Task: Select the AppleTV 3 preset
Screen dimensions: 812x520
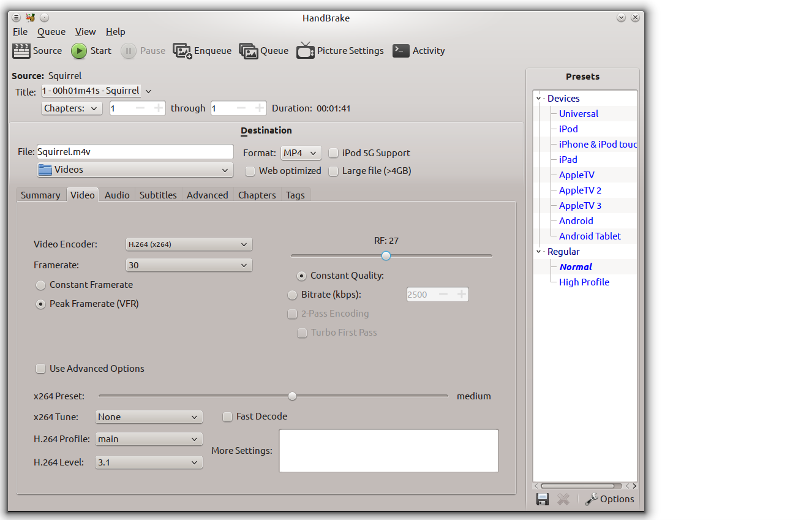Action: click(x=580, y=206)
